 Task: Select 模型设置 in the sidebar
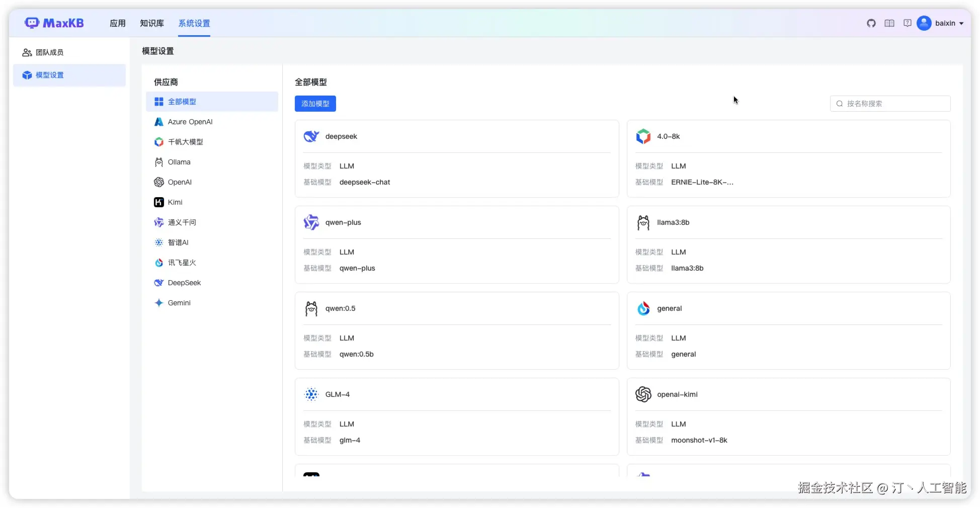click(69, 75)
